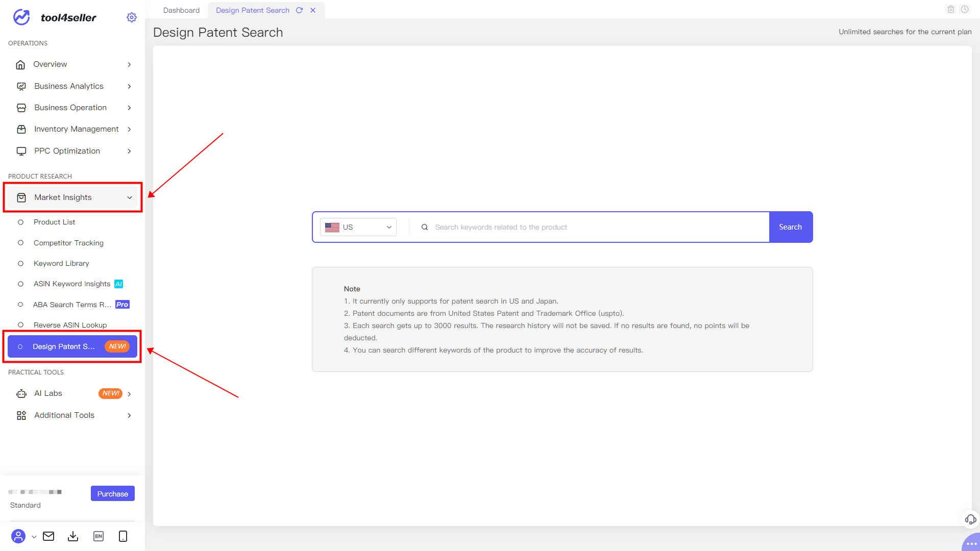This screenshot has width=980, height=551.
Task: Click the Additional Tools label
Action: [64, 415]
